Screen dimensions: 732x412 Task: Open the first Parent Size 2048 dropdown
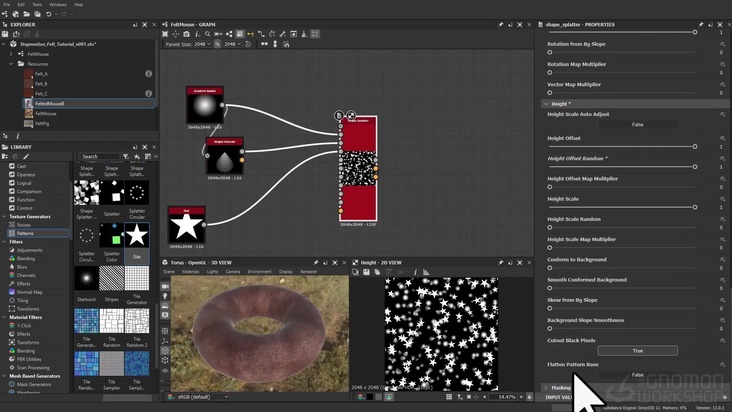point(202,44)
